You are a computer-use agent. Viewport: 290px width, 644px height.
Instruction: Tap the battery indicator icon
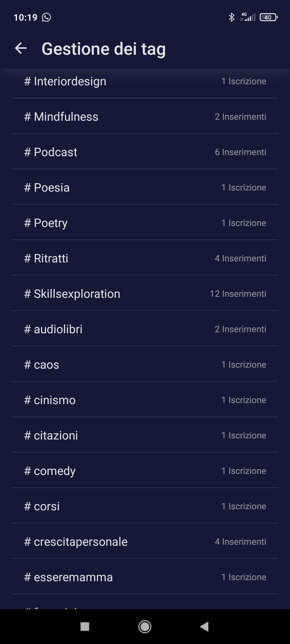tap(269, 17)
